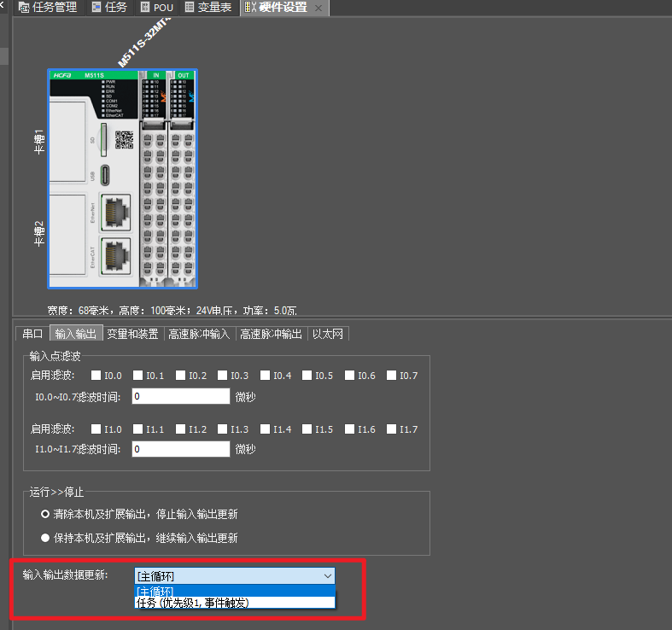Choose 任务 (优先级1, 事件触发) option
The width and height of the screenshot is (672, 630).
[x=235, y=603]
